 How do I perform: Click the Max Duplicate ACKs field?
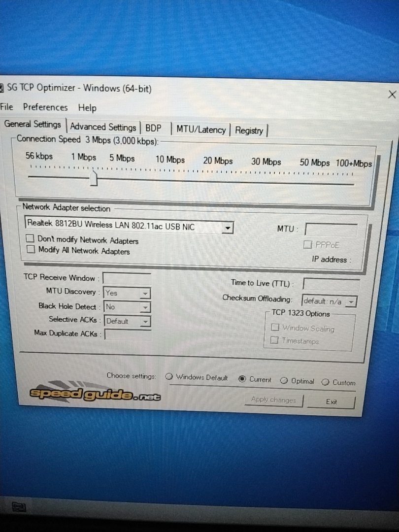(x=128, y=334)
